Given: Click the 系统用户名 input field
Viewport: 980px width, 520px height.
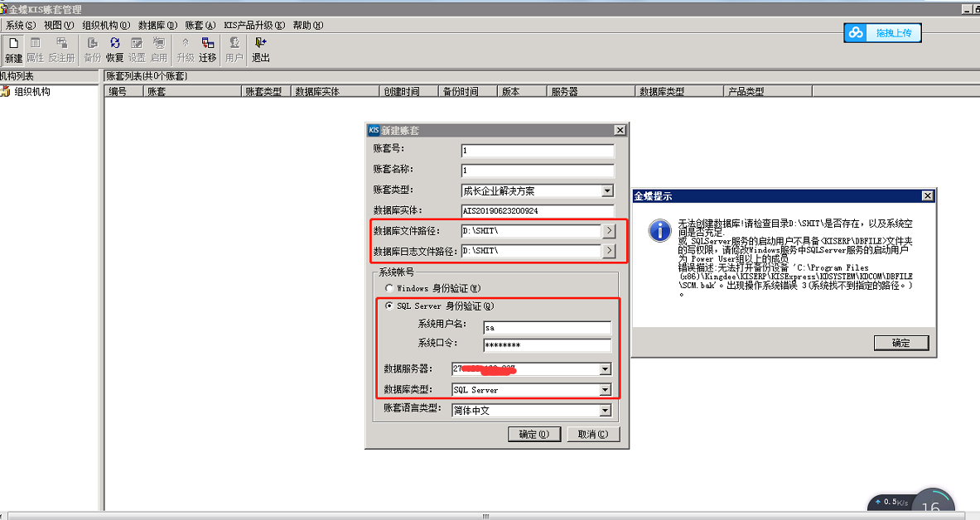Looking at the screenshot, I should tap(547, 328).
